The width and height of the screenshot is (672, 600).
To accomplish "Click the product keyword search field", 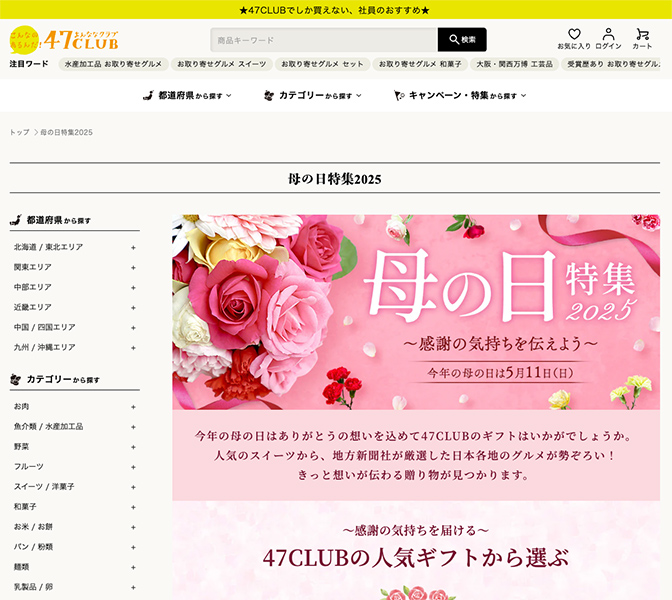I will pyautogui.click(x=324, y=40).
